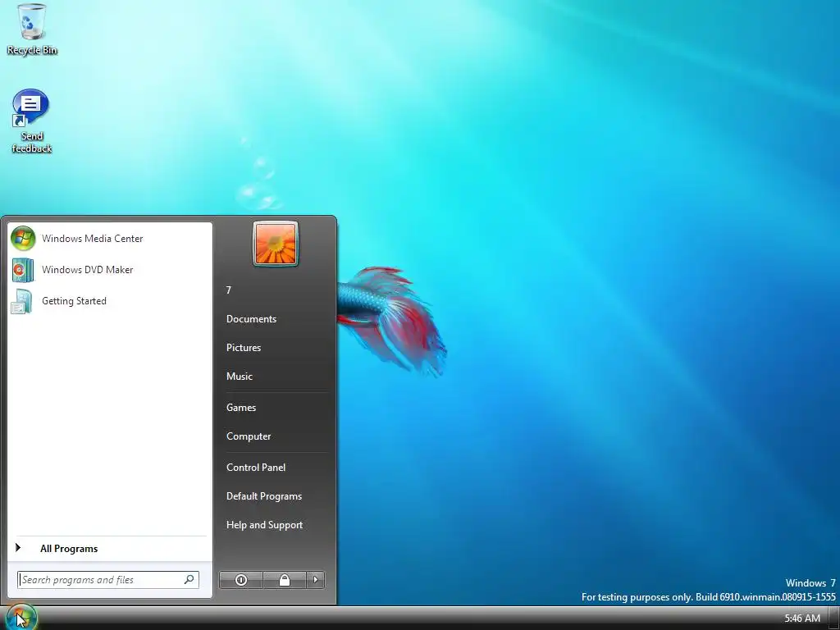
Task: Expand All Programs list
Action: [110, 549]
